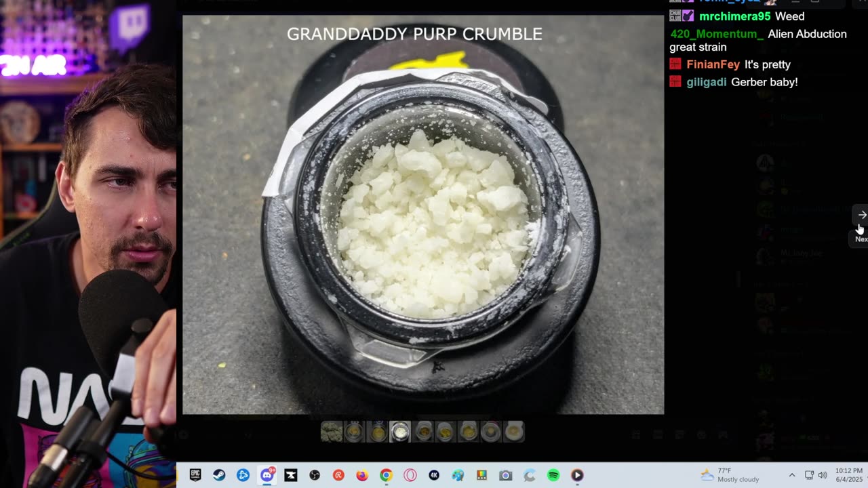Open the media player play-button icon
Image resolution: width=868 pixels, height=488 pixels.
click(x=577, y=475)
